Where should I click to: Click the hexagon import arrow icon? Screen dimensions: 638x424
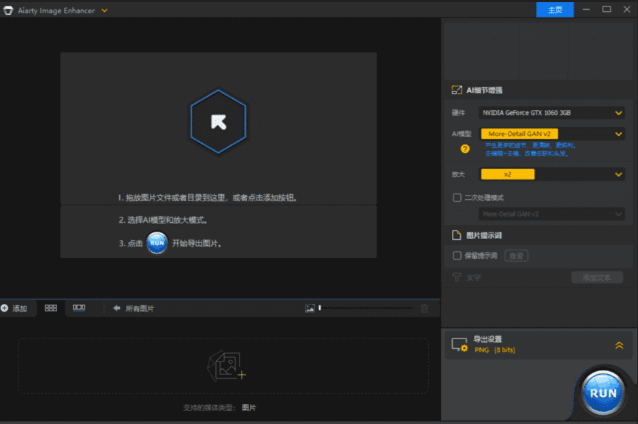pyautogui.click(x=218, y=121)
